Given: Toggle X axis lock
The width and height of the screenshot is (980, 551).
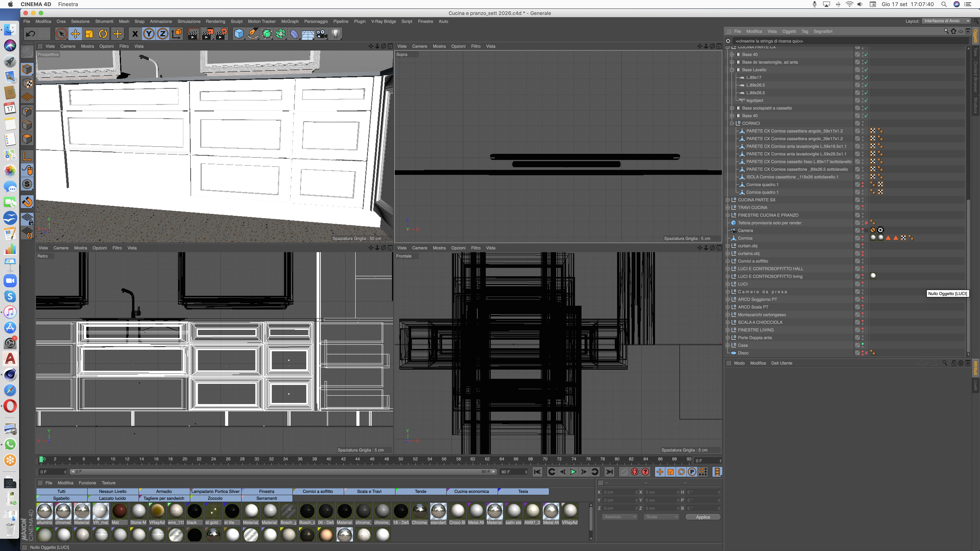Looking at the screenshot, I should 135,34.
